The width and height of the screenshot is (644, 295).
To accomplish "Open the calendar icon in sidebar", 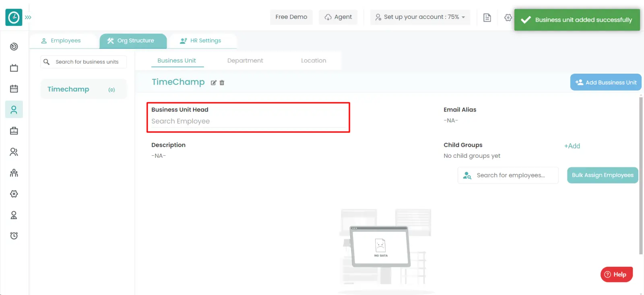I will point(14,89).
